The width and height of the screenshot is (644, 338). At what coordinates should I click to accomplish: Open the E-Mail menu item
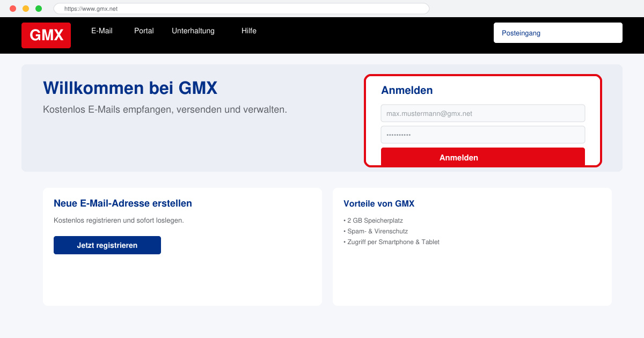[102, 31]
